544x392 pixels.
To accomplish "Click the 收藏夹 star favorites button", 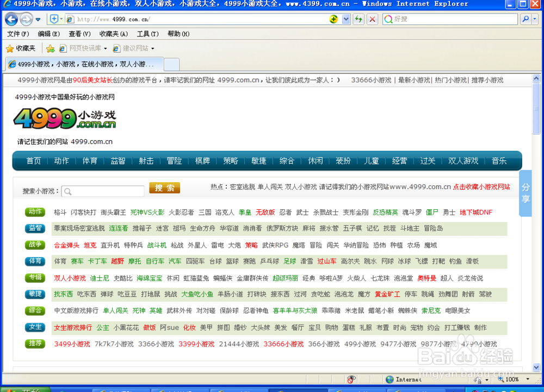I will (21, 48).
